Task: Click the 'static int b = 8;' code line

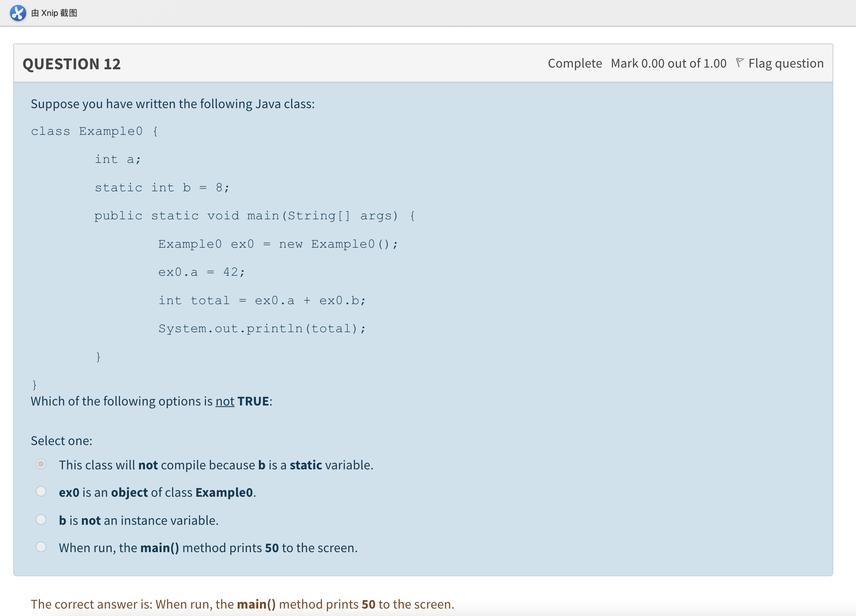Action: point(162,188)
